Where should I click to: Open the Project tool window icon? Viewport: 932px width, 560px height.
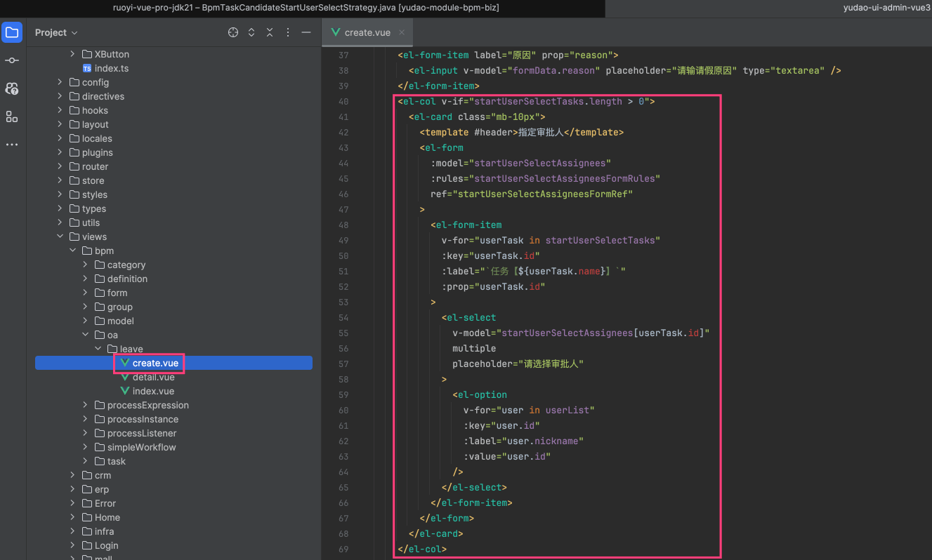pos(12,32)
